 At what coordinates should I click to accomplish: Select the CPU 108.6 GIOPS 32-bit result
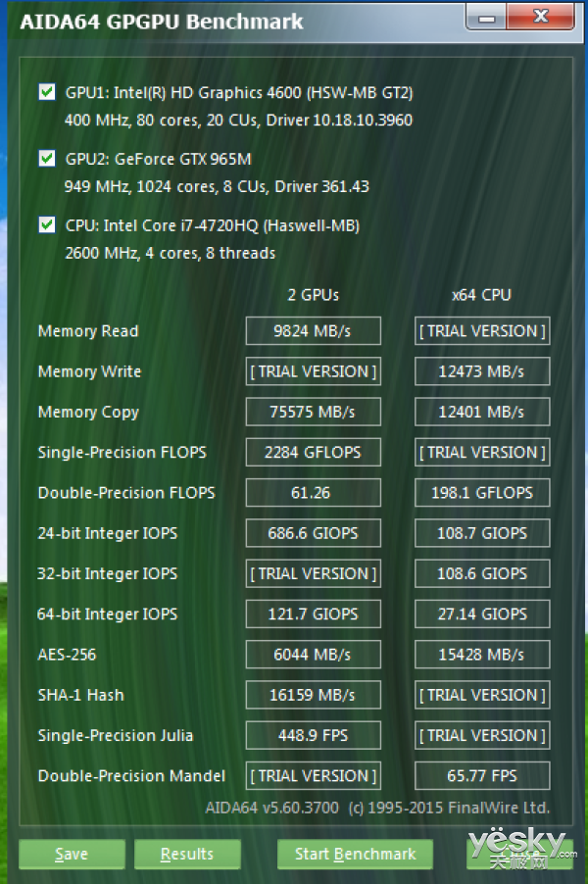481,574
